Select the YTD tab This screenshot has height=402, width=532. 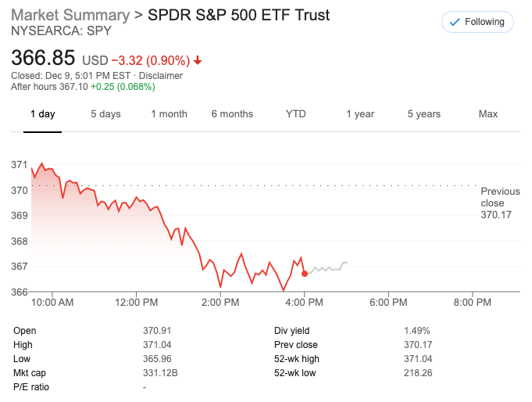296,114
